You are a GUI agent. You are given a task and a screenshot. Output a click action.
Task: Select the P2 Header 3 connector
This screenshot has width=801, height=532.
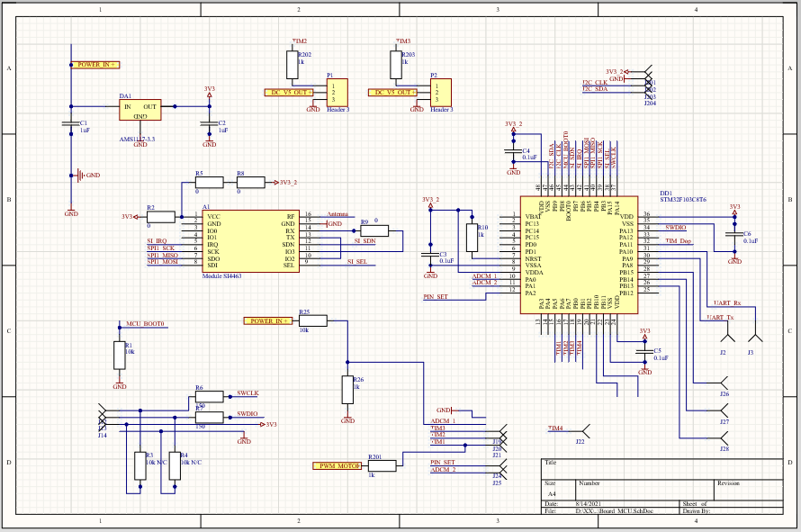[x=440, y=93]
